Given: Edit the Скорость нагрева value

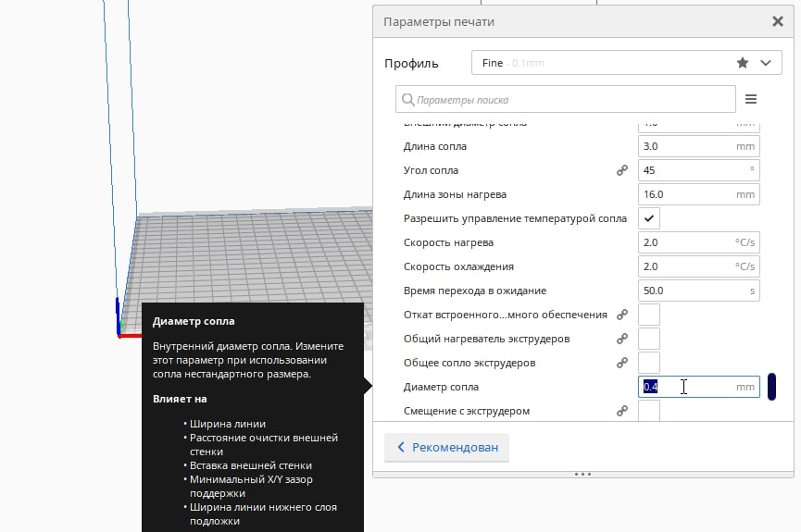Looking at the screenshot, I should coord(698,242).
